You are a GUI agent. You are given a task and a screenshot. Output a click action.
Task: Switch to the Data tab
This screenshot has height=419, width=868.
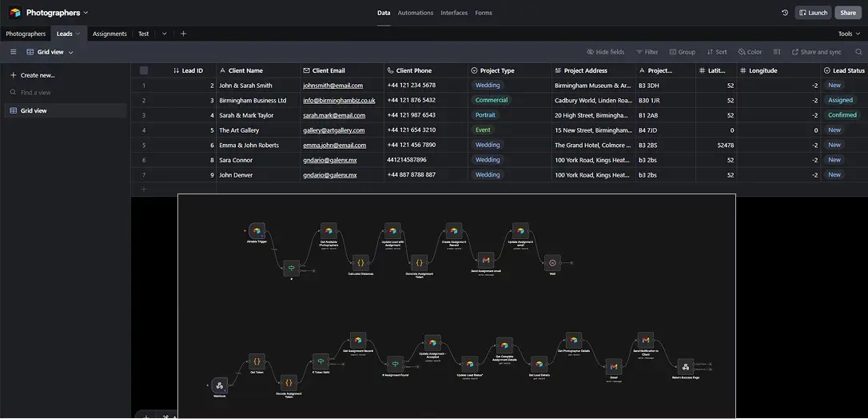(x=384, y=13)
